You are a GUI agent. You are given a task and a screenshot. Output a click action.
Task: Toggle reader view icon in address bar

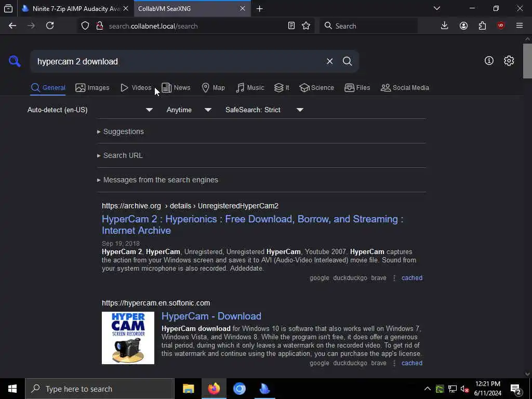pyautogui.click(x=291, y=26)
